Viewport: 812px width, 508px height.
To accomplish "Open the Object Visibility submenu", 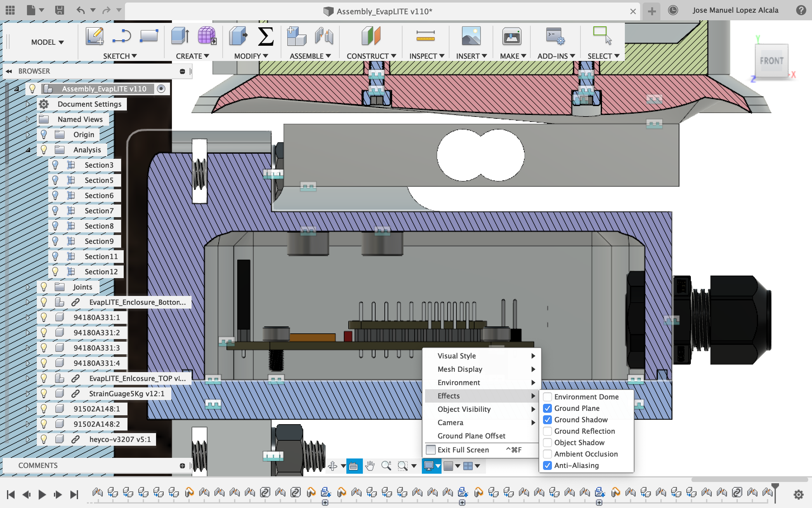I will pyautogui.click(x=481, y=409).
